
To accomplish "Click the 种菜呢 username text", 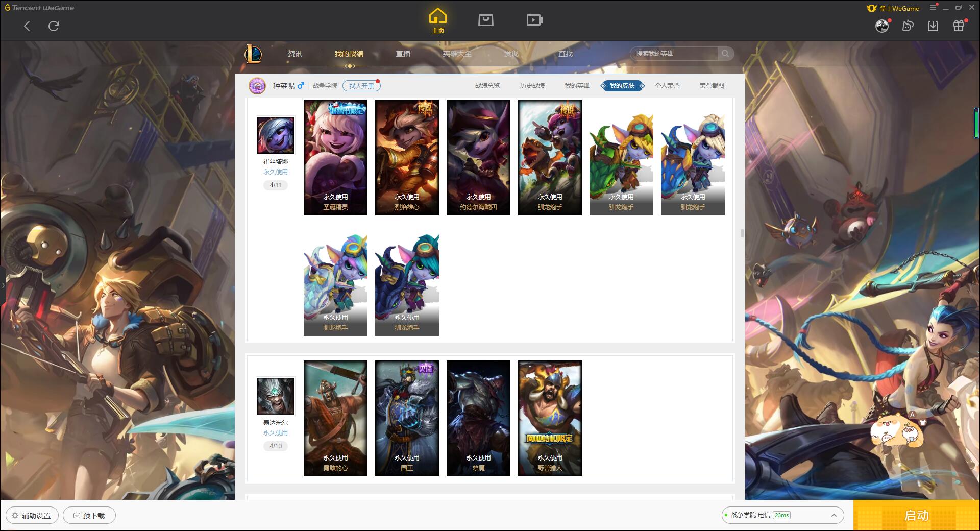I will point(283,86).
